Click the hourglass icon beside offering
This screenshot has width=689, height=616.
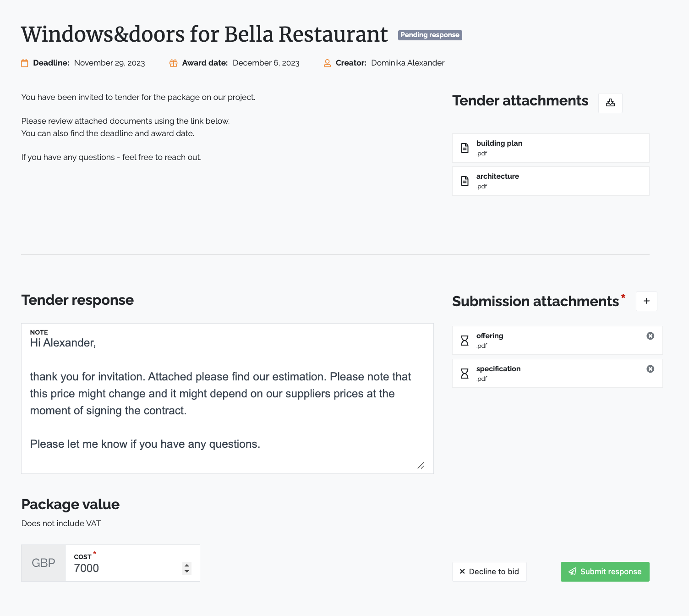coord(465,341)
